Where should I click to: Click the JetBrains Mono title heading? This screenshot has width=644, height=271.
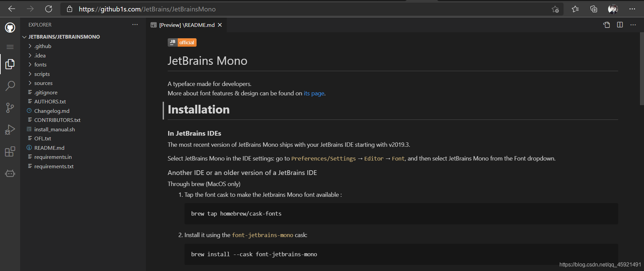(x=207, y=61)
